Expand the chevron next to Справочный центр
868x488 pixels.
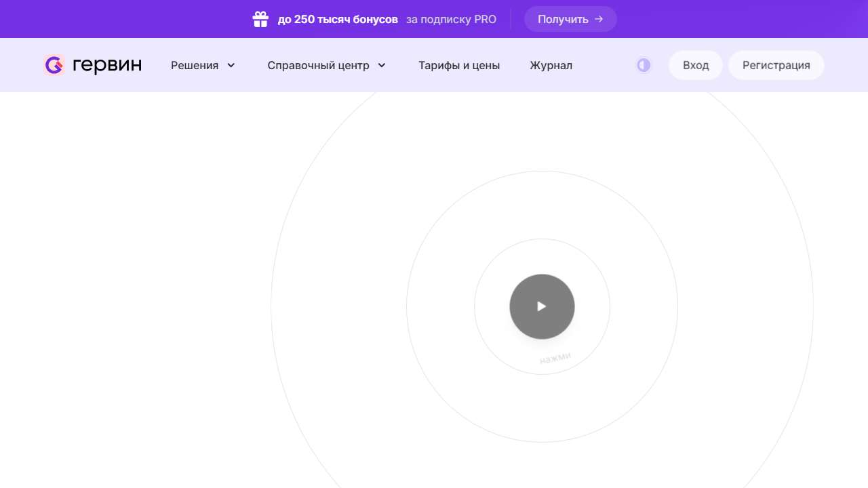point(382,66)
